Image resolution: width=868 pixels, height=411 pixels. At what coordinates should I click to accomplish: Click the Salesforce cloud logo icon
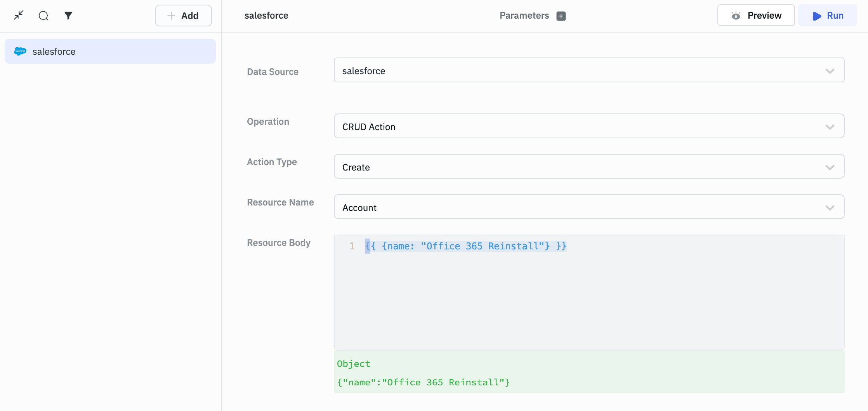pos(20,51)
